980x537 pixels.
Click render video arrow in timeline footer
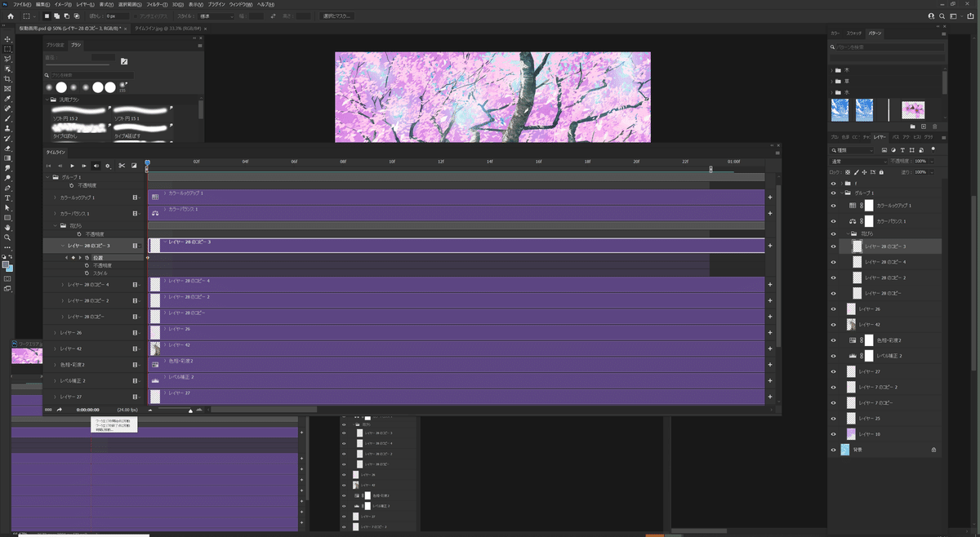pos(60,409)
